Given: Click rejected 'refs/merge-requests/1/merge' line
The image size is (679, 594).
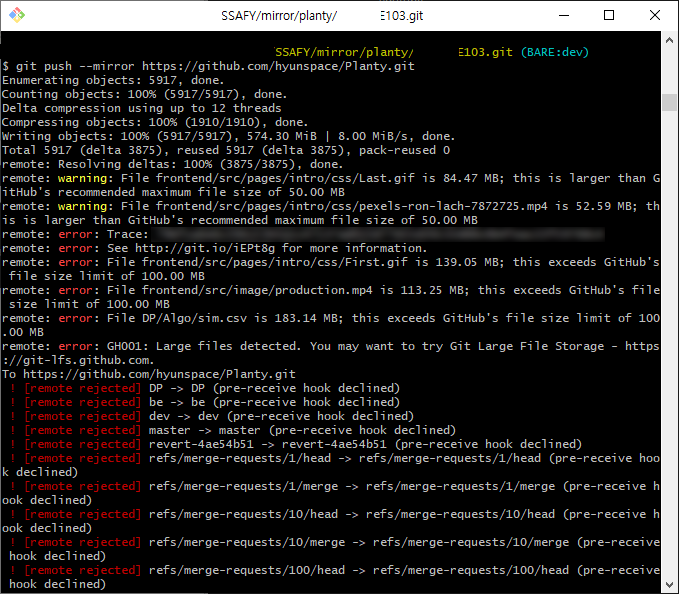Looking at the screenshot, I should [331, 493].
